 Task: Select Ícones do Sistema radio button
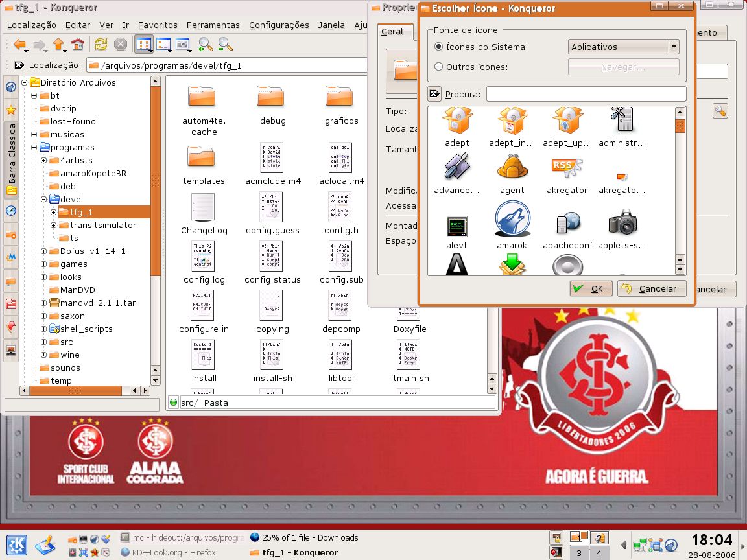coord(439,47)
